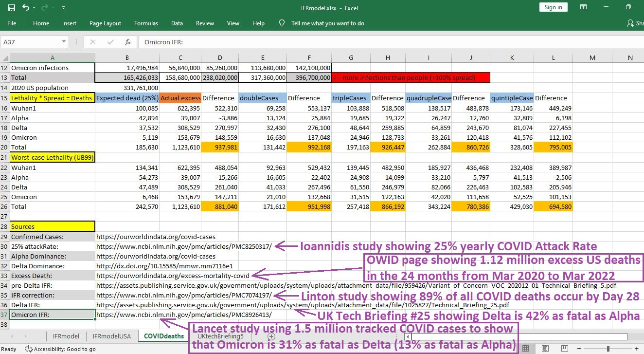Click the Share person icon
Image resolution: width=644 pixels, height=354 pixels.
coord(631,23)
